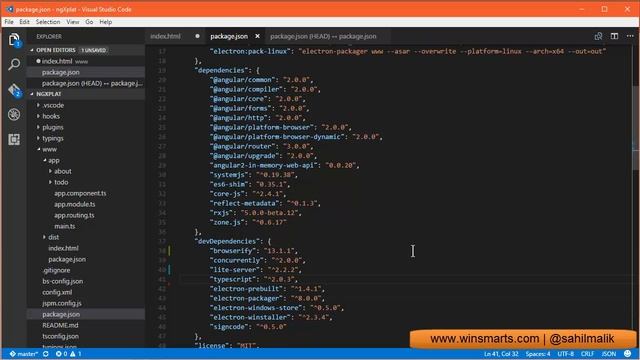Open root package.json in file tree
640x360 pixels.
(61, 314)
